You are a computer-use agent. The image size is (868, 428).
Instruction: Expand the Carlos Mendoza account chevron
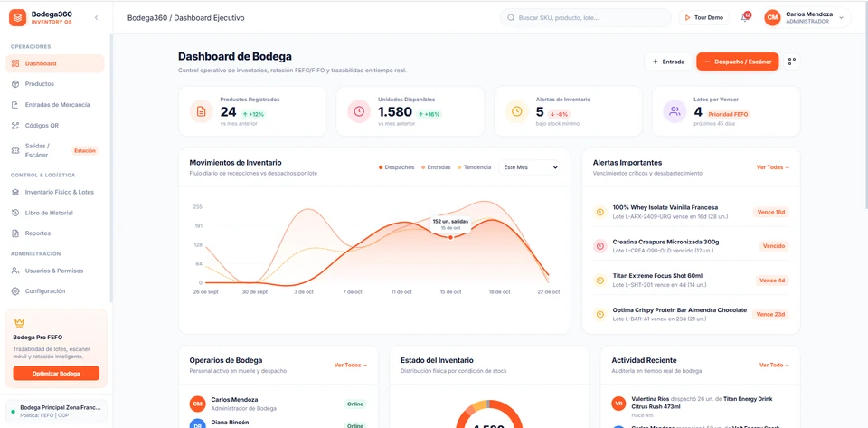842,18
